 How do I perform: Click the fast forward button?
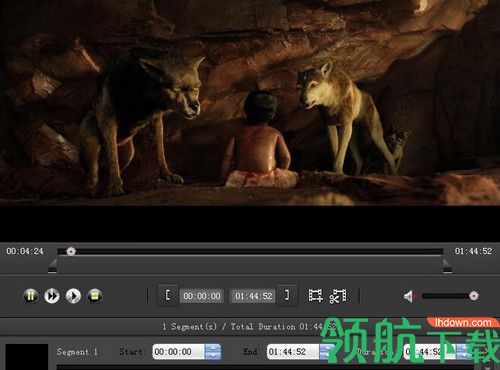tap(52, 296)
